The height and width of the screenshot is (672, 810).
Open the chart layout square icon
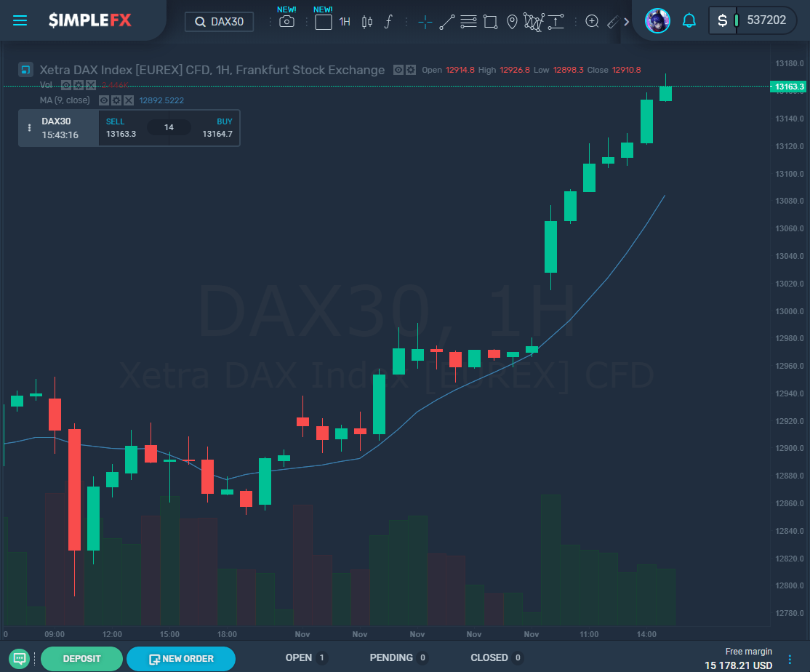[x=324, y=23]
